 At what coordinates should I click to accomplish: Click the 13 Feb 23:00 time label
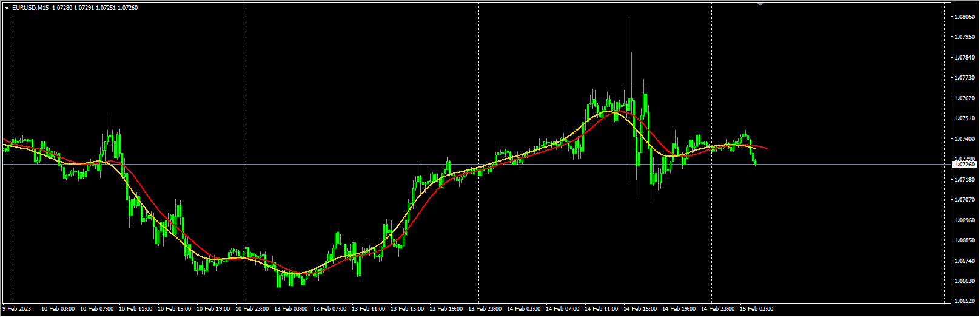point(485,309)
